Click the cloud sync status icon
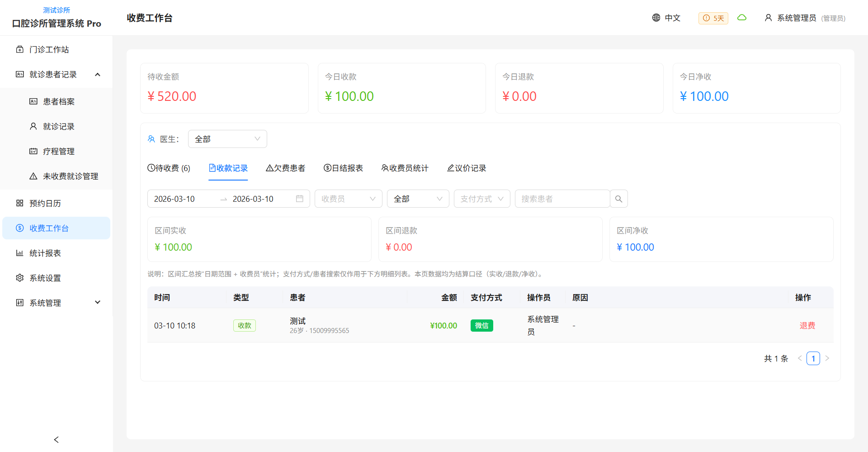Image resolution: width=868 pixels, height=452 pixels. pyautogui.click(x=742, y=18)
